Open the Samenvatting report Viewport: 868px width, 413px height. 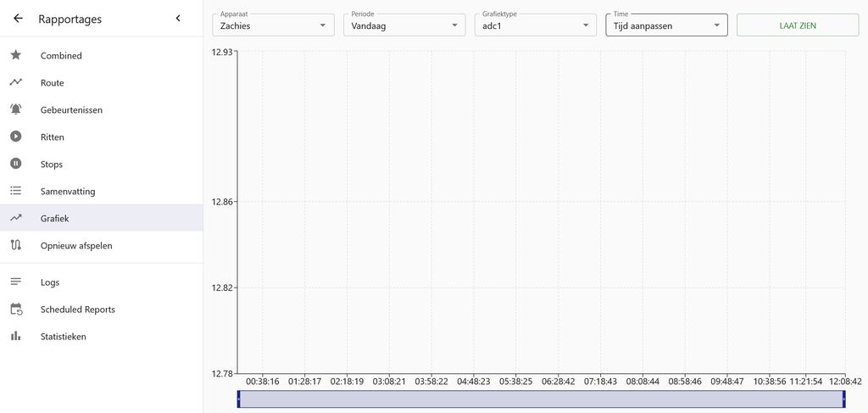tap(68, 192)
